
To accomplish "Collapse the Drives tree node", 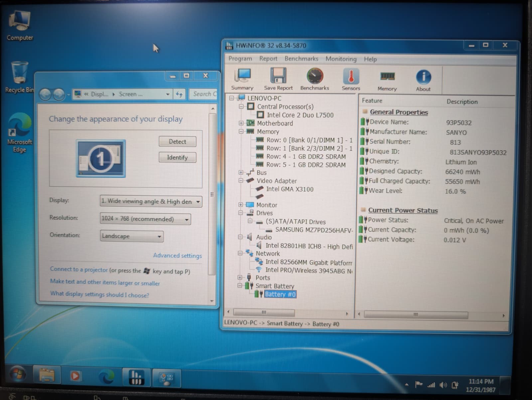I will (x=240, y=213).
